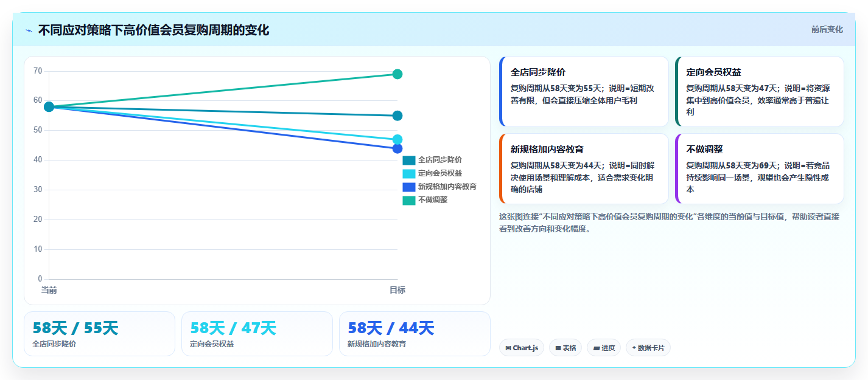The image size is (868, 380).
Task: Click the x-axis label 目标
Action: (397, 291)
